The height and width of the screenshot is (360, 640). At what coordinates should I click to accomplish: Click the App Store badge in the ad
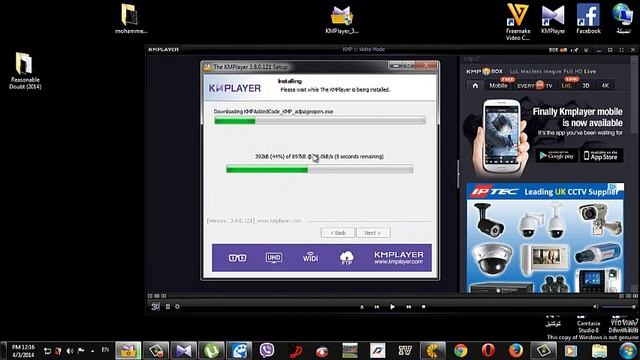pos(602,156)
